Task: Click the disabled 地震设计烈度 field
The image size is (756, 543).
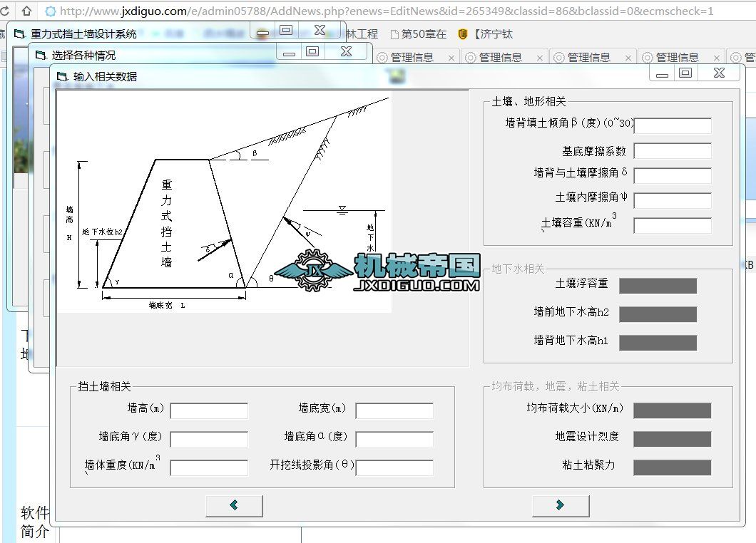Action: click(x=672, y=439)
